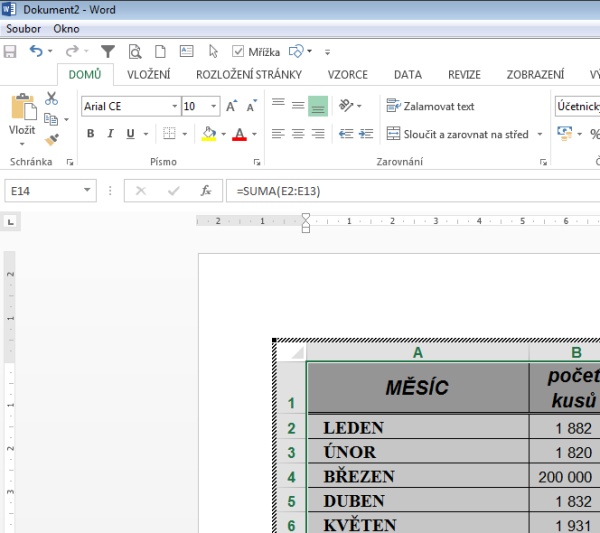Open the Name Box E14 dropdown

tap(87, 190)
